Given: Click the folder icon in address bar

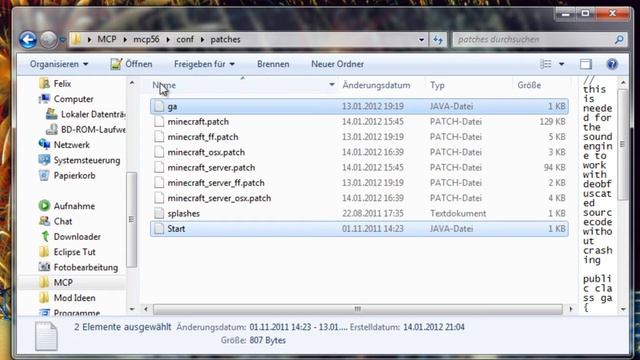Looking at the screenshot, I should pos(76,40).
